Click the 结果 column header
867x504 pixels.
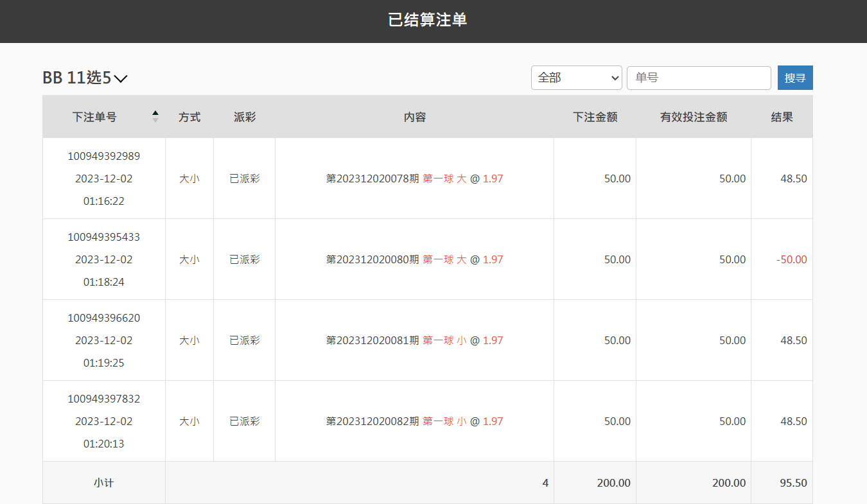pyautogui.click(x=782, y=117)
